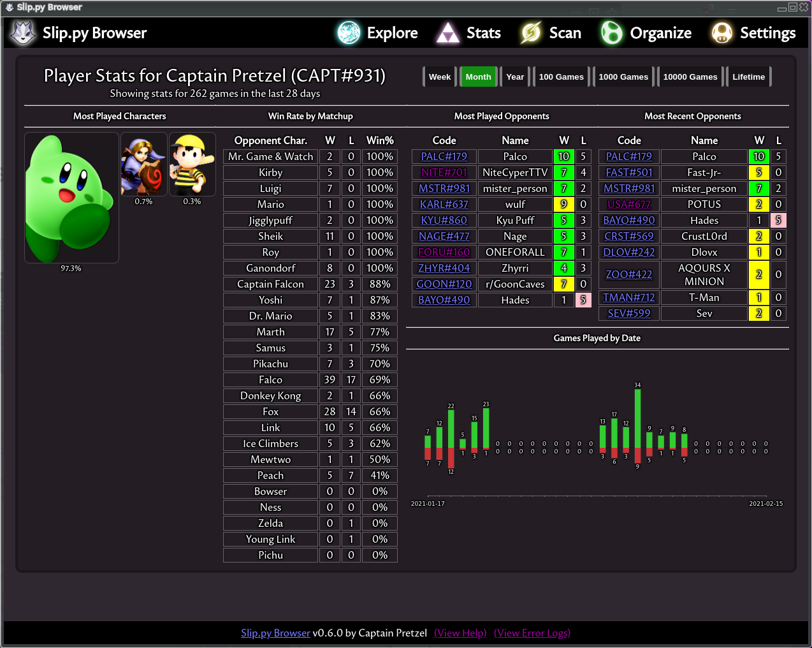Click the Pichu matchup row
812x648 pixels.
tap(310, 555)
